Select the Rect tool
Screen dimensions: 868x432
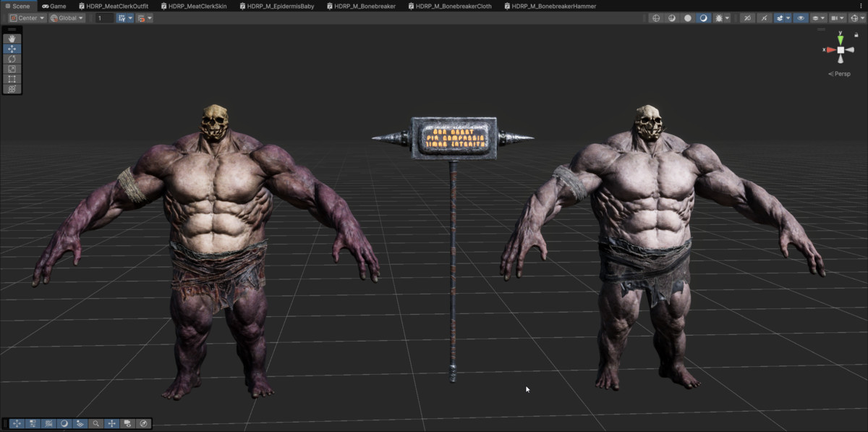pyautogui.click(x=12, y=79)
